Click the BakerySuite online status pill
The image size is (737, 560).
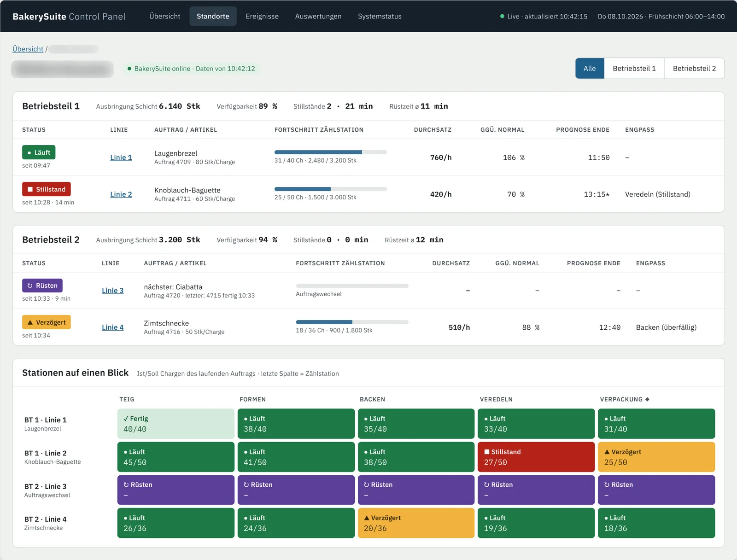191,69
